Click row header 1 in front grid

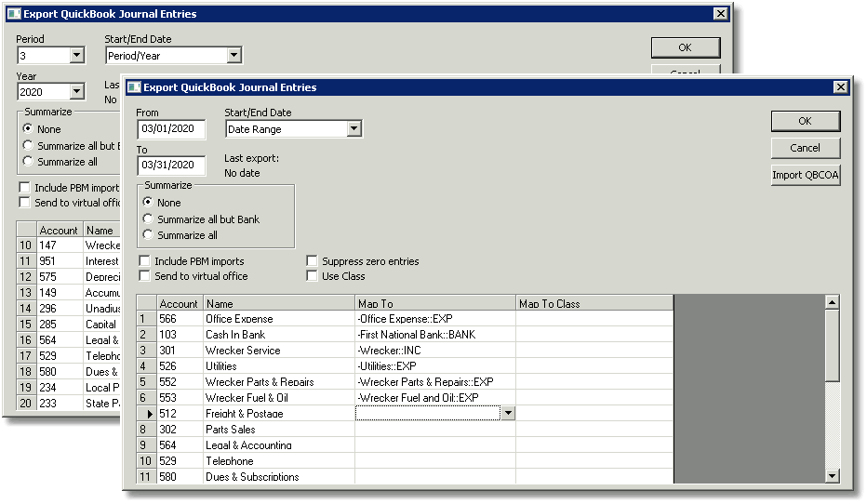click(147, 319)
